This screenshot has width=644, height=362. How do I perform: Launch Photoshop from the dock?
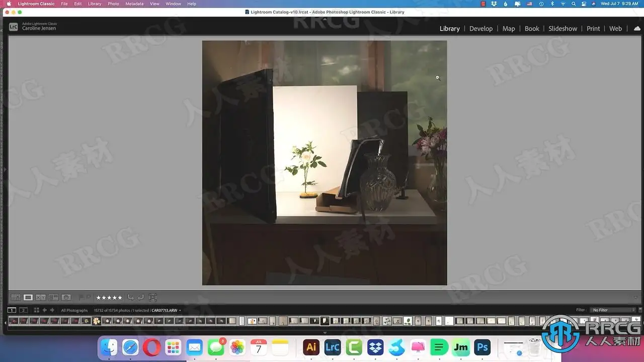pos(482,347)
